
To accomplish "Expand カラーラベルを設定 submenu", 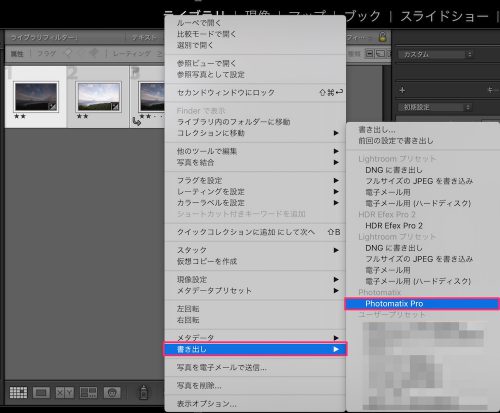I will 255,203.
